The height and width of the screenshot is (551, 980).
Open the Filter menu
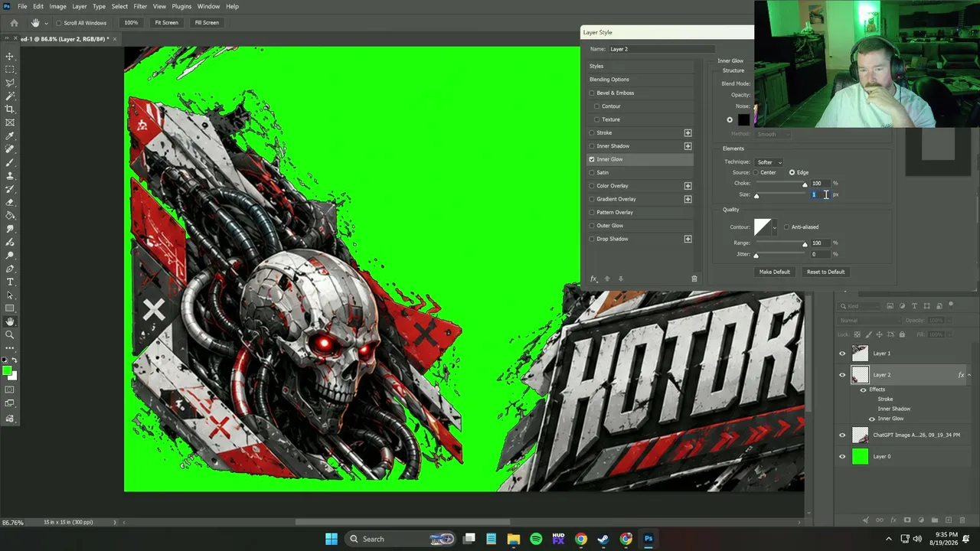click(x=140, y=6)
